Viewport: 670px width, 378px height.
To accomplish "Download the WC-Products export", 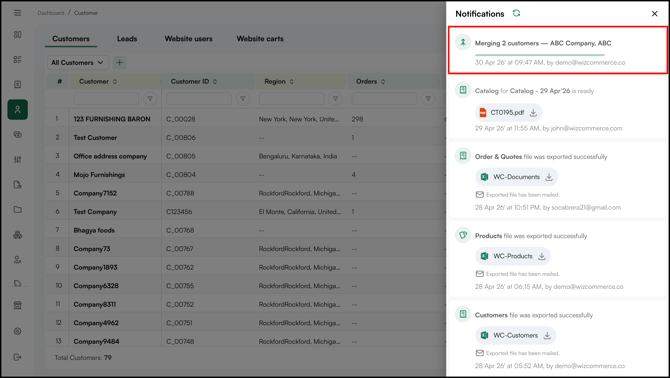I will click(542, 256).
